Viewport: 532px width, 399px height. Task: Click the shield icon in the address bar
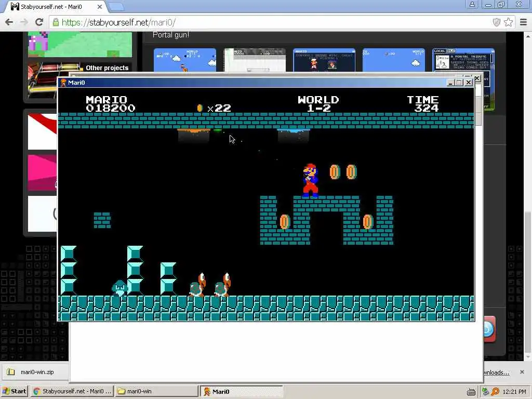point(496,22)
